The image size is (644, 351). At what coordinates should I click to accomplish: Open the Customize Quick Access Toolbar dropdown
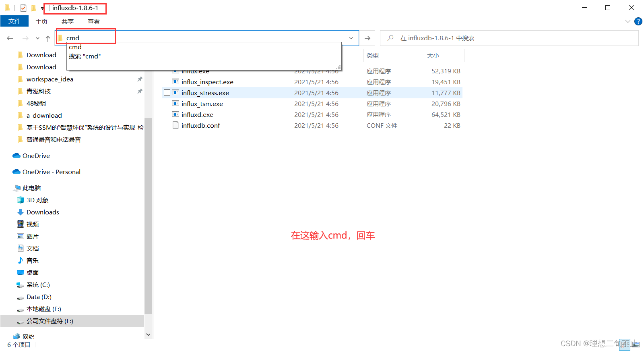coord(42,8)
